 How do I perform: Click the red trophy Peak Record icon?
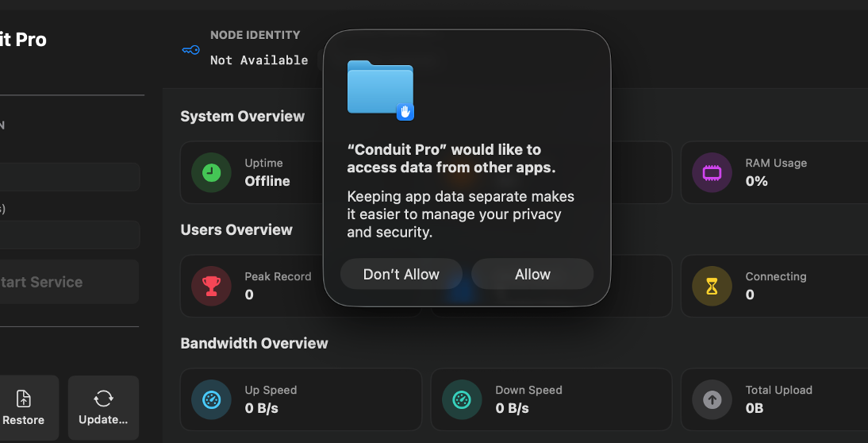point(211,286)
